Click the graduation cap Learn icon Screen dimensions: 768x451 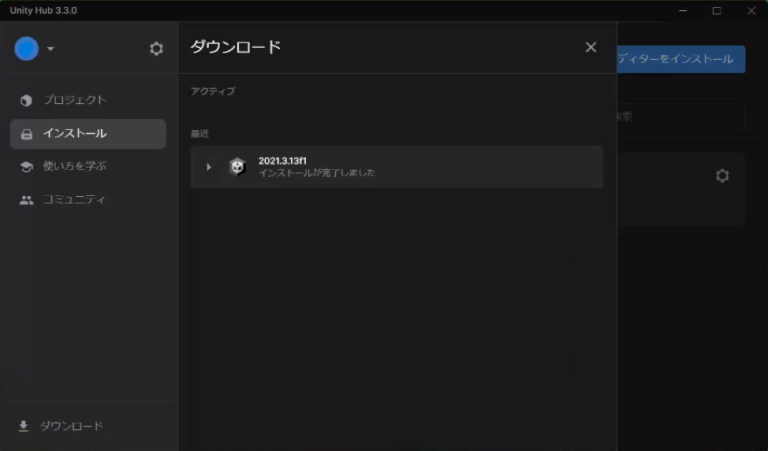[x=26, y=167]
